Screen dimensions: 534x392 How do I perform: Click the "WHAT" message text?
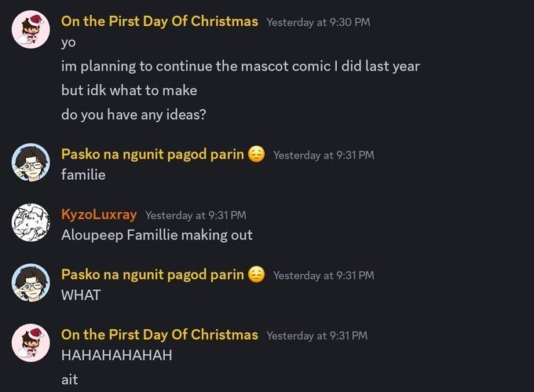[x=81, y=295]
